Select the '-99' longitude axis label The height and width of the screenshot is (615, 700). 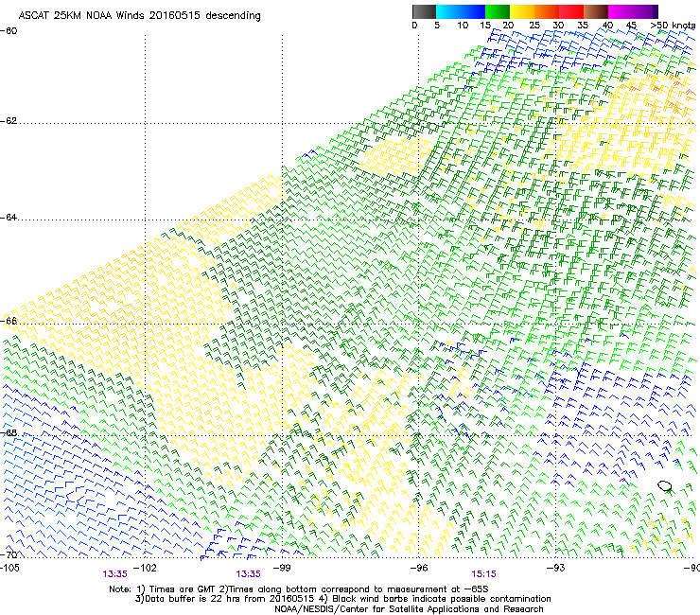click(x=282, y=568)
